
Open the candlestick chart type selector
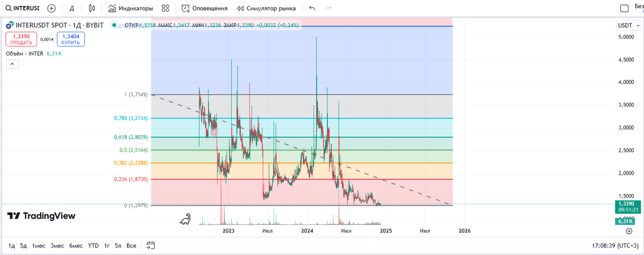pyautogui.click(x=92, y=9)
